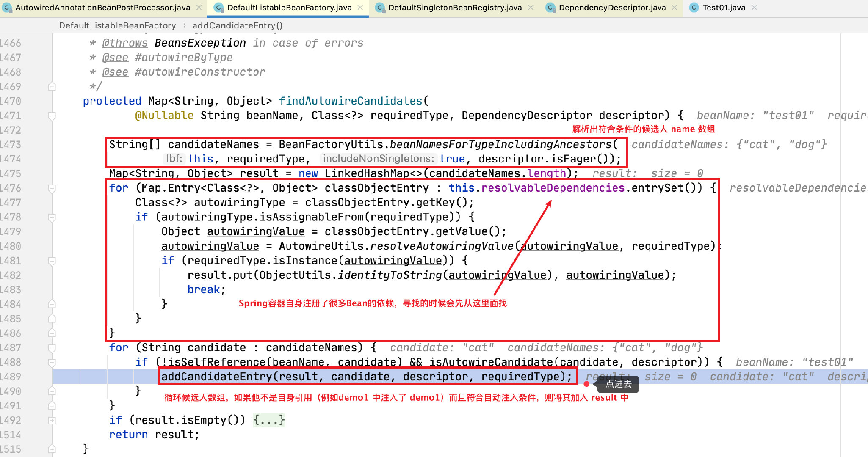Collapse the isInstance if block at line 1481

(x=52, y=261)
